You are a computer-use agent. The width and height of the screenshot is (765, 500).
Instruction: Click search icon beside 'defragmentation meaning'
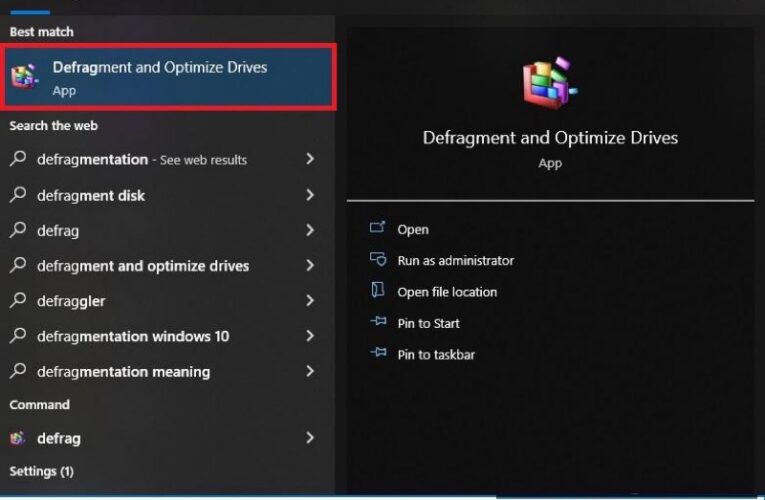tap(18, 371)
